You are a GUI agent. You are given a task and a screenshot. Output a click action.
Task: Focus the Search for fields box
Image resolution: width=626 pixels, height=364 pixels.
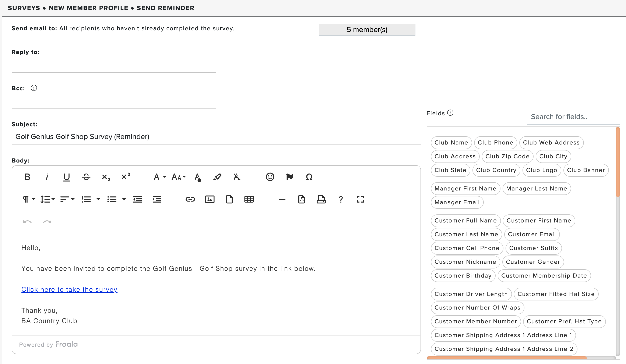click(573, 117)
